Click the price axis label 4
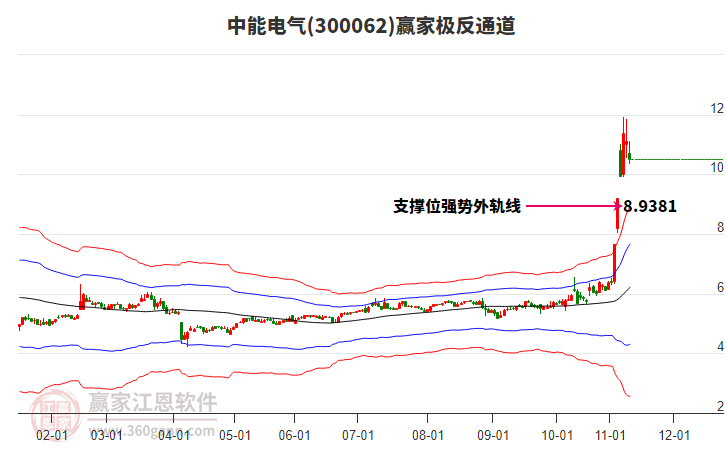The height and width of the screenshot is (450, 726). pyautogui.click(x=720, y=346)
